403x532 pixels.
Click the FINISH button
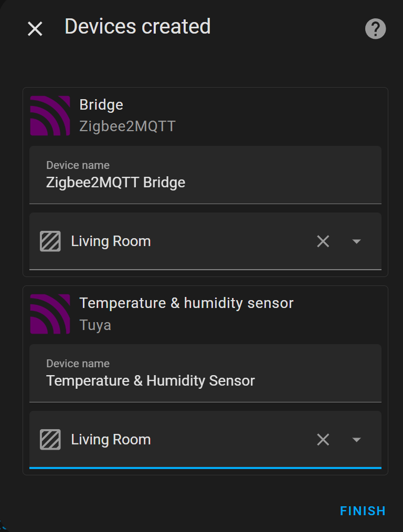pos(363,510)
